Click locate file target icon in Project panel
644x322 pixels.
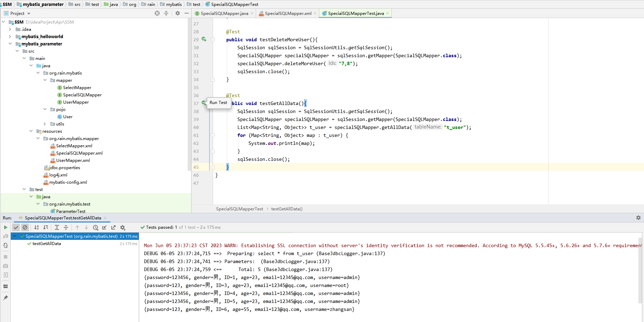[x=157, y=13]
